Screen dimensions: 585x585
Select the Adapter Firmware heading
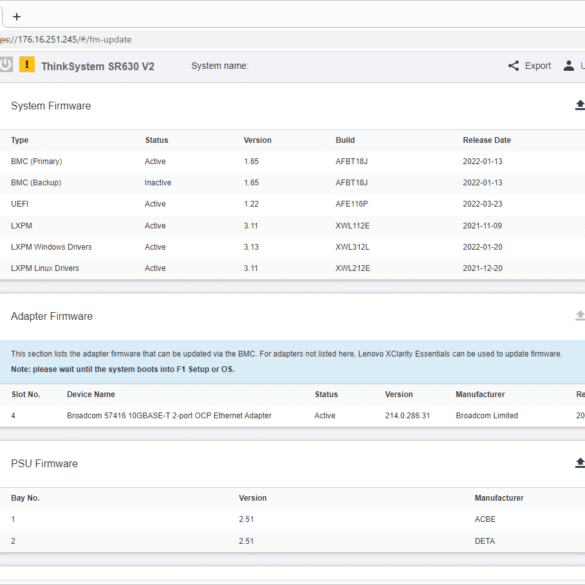click(51, 316)
